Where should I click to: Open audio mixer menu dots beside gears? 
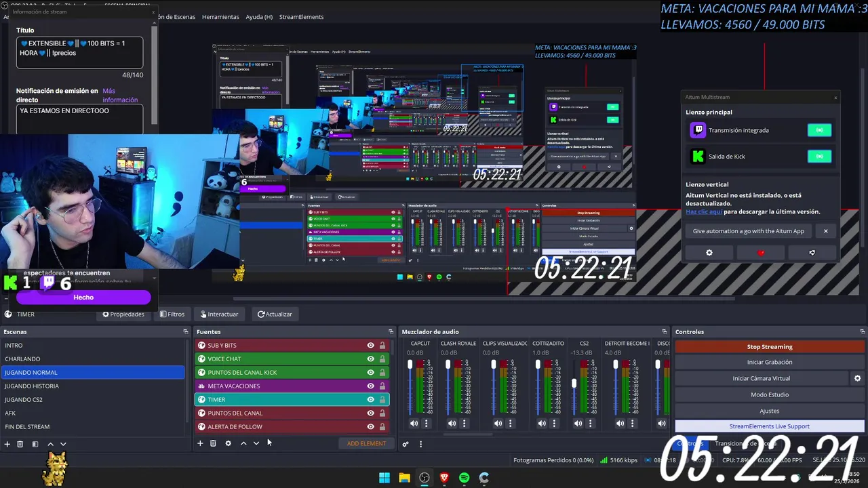click(420, 444)
